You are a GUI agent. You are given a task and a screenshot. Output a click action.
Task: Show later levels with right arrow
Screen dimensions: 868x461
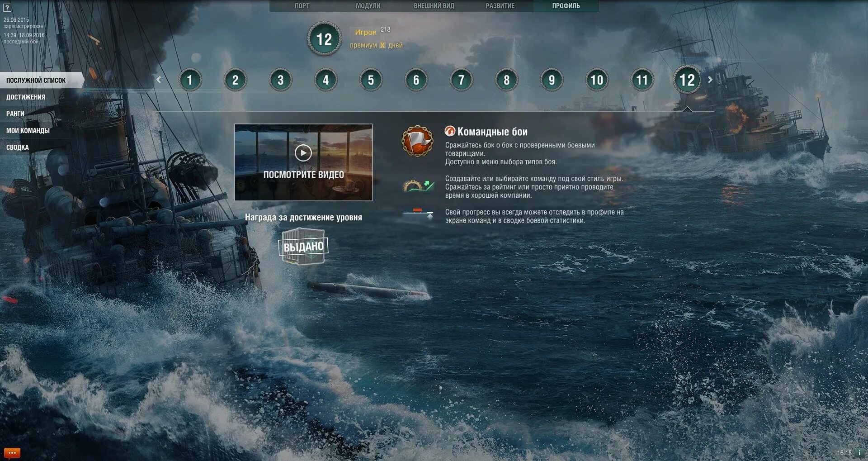tap(710, 80)
